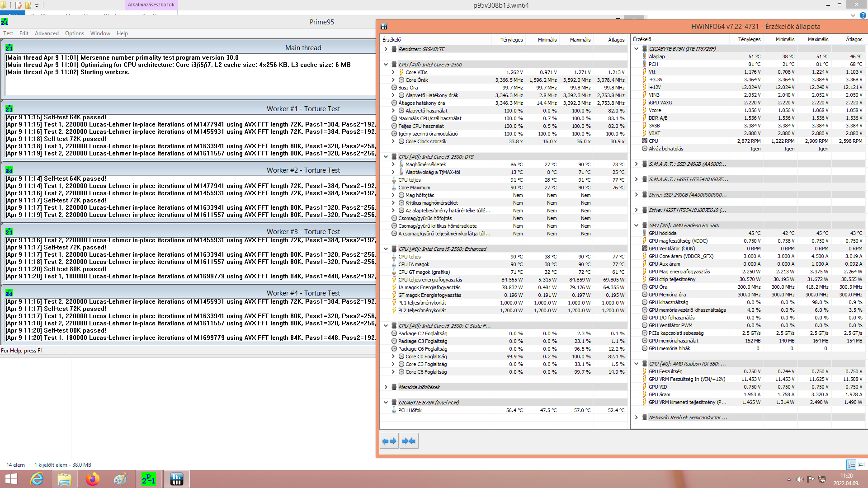Open the Help menu in Prime95
The height and width of the screenshot is (488, 868).
122,33
